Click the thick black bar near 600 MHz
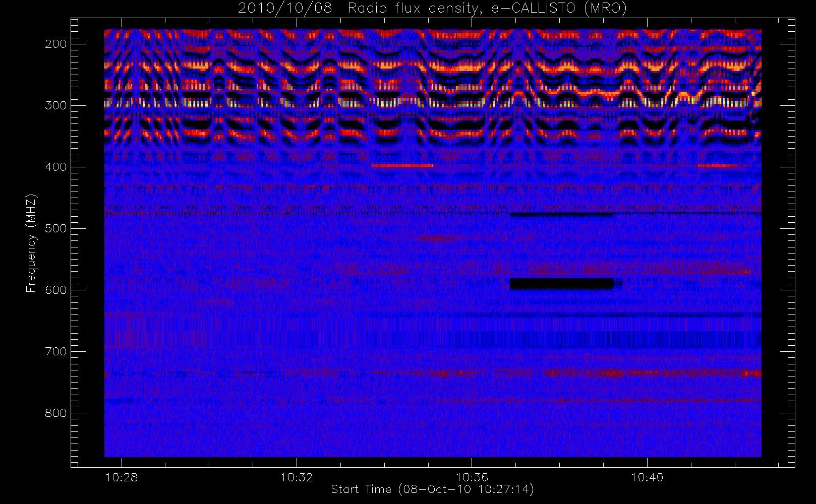This screenshot has height=504, width=816. click(562, 284)
